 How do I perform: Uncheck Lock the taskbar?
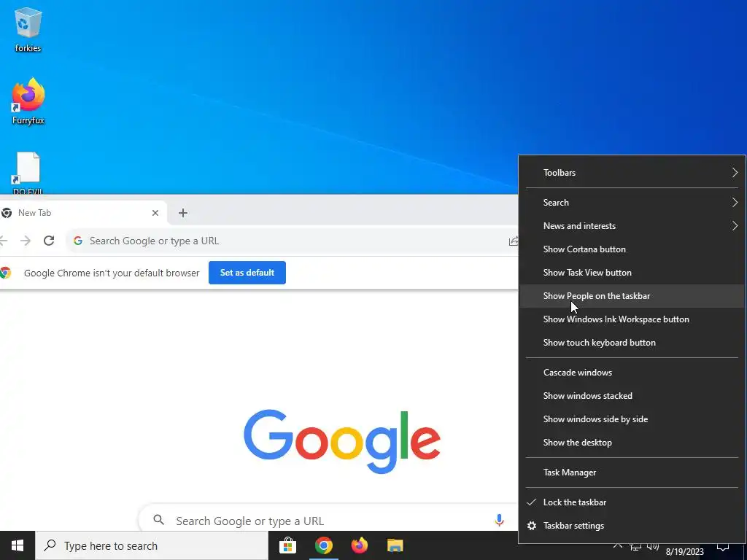632,502
